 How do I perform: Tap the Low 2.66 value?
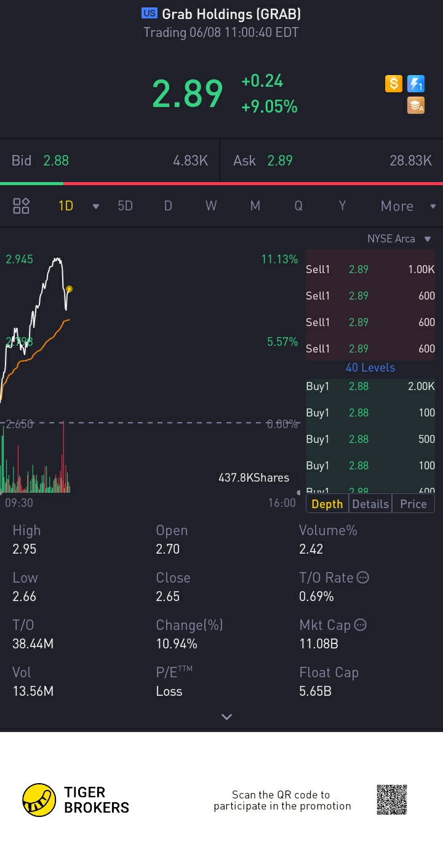tap(25, 596)
